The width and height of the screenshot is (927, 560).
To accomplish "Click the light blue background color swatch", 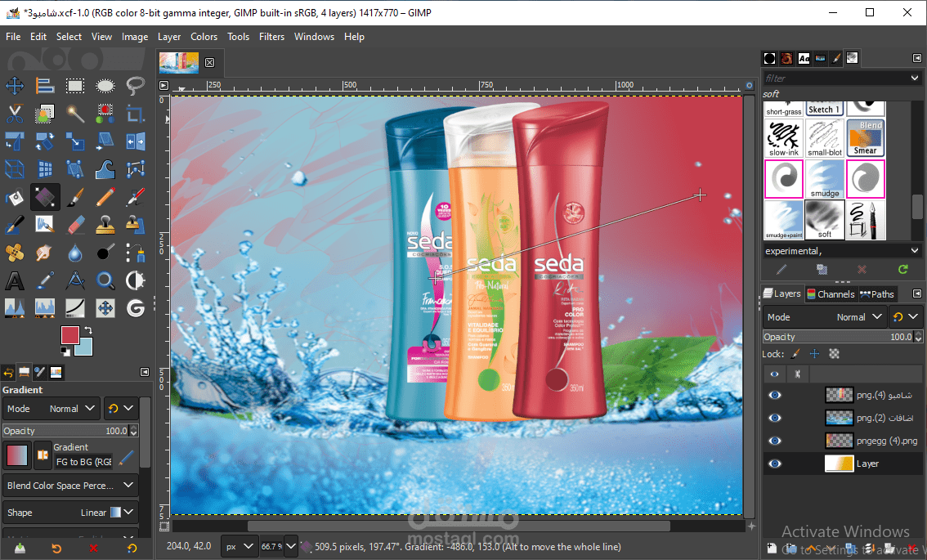I will point(83,347).
